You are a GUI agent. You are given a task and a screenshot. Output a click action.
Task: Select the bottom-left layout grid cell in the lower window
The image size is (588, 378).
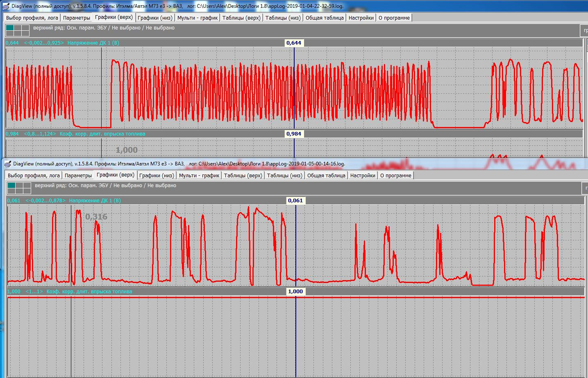coord(11,191)
